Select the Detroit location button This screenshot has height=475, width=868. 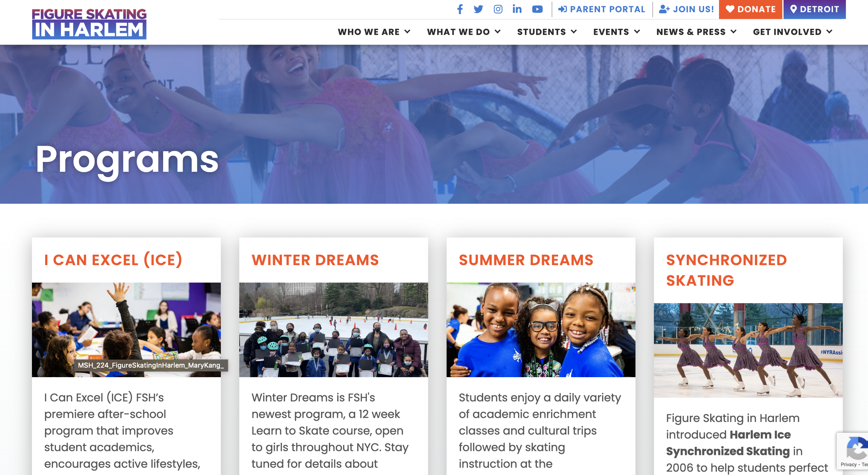coord(815,9)
